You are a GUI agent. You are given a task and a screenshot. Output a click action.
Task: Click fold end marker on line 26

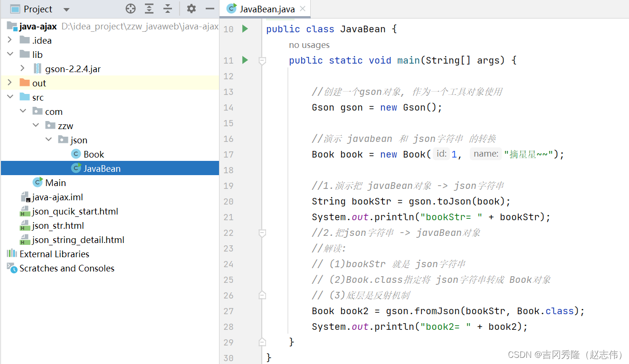pyautogui.click(x=262, y=295)
